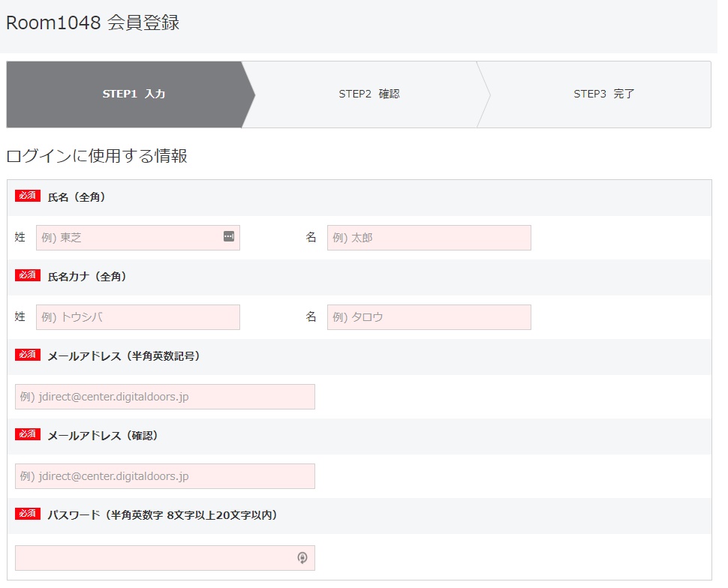Focus the 姓 name field with 東芝 placeholder
The width and height of the screenshot is (728, 588).
138,238
